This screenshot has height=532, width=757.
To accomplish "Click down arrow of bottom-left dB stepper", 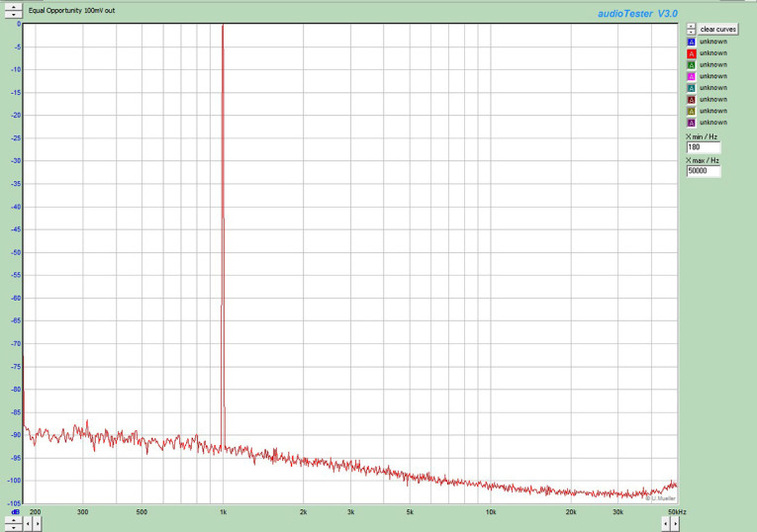I will pyautogui.click(x=14, y=527).
